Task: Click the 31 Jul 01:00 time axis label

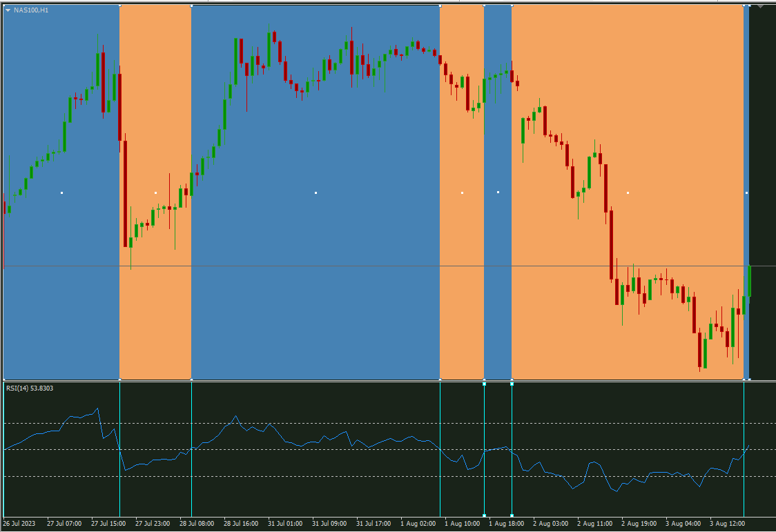Action: pyautogui.click(x=285, y=524)
